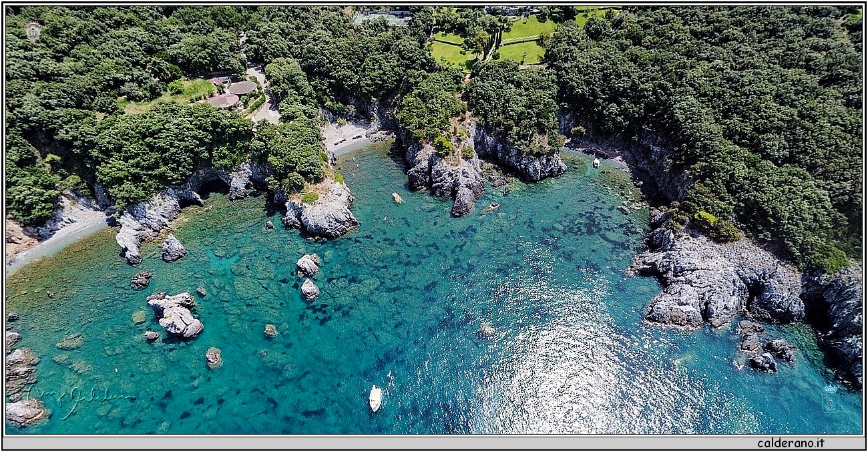The height and width of the screenshot is (452, 868).
Task: Select the large white rock in left bay
Action: click(176, 315)
